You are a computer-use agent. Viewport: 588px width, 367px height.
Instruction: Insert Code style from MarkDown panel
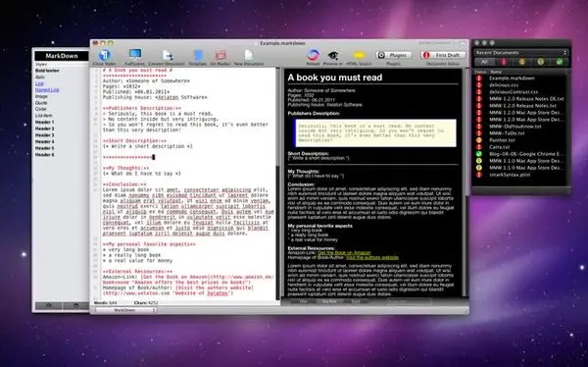(x=40, y=109)
